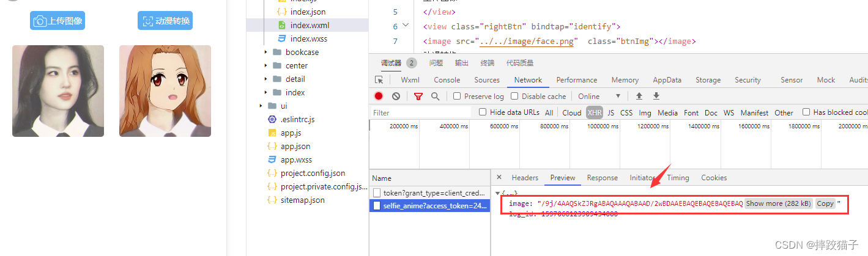Switch to the 问题 panel tab
The width and height of the screenshot is (868, 256).
pos(436,63)
